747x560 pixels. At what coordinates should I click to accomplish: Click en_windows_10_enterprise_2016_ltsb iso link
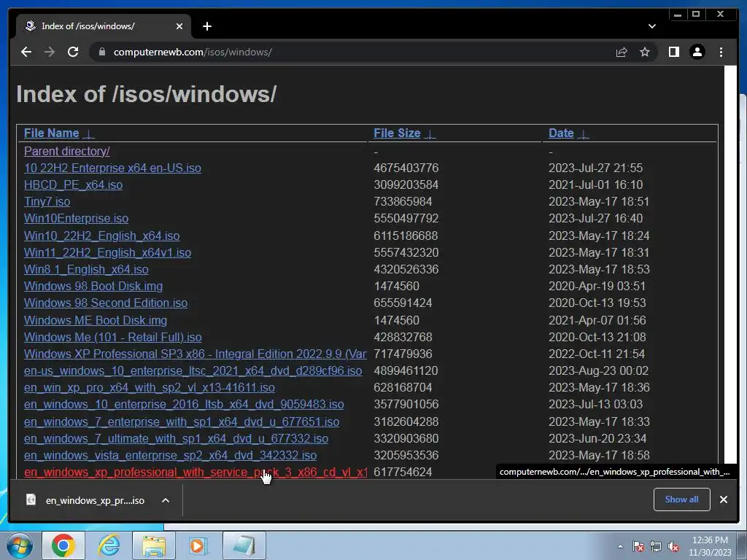[184, 404]
